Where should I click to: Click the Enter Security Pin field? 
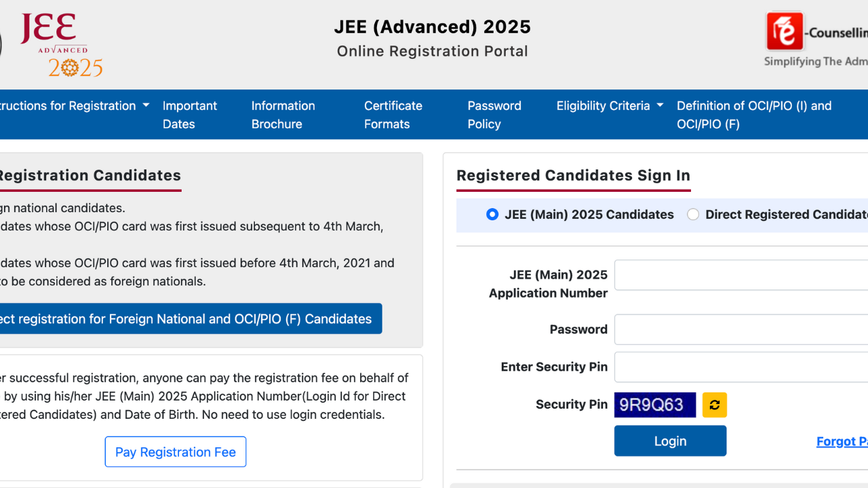click(739, 367)
